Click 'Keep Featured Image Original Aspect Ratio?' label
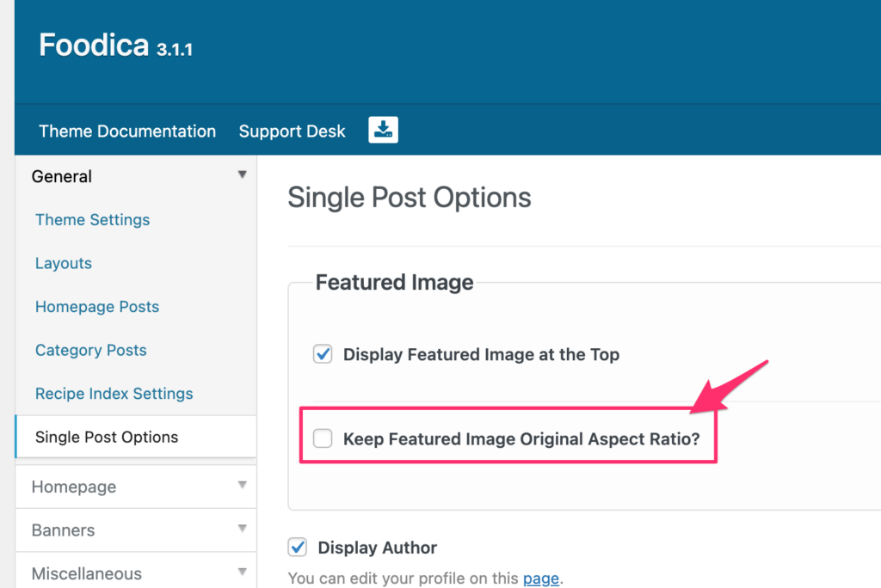The image size is (881, 588). tap(521, 438)
